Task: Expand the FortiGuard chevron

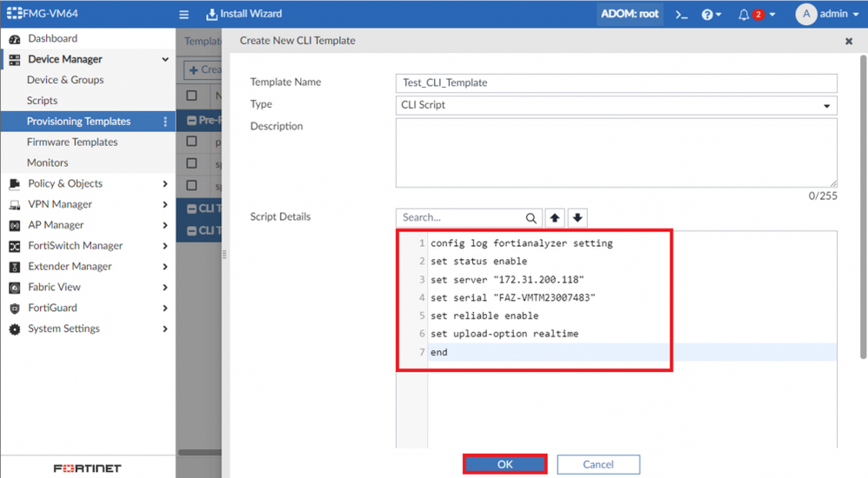Action: click(x=165, y=308)
